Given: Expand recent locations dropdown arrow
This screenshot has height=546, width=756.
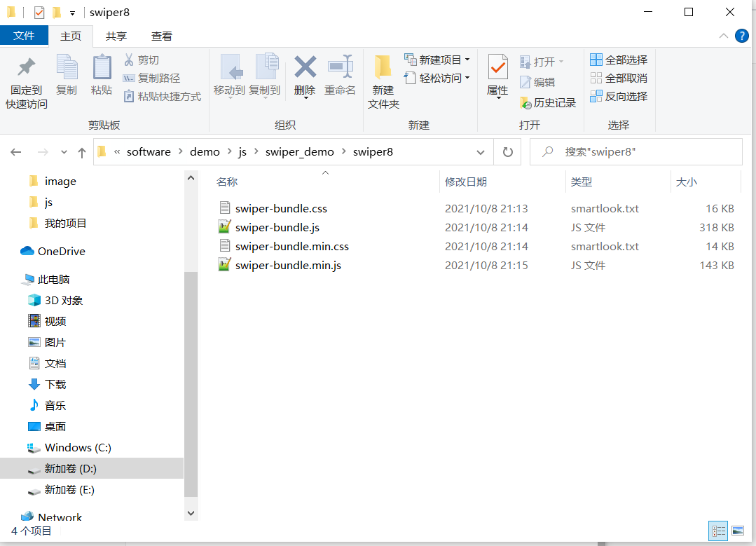Looking at the screenshot, I should (64, 152).
